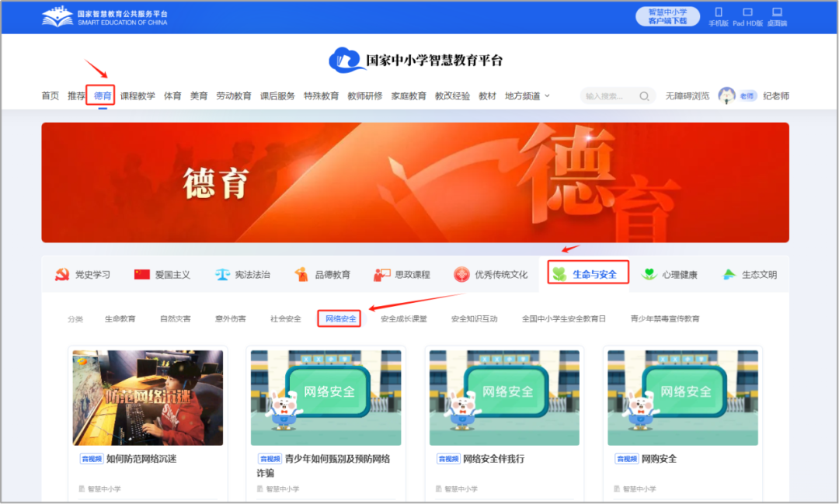
Task: Expand the 地方频道 dropdown
Action: pos(527,96)
